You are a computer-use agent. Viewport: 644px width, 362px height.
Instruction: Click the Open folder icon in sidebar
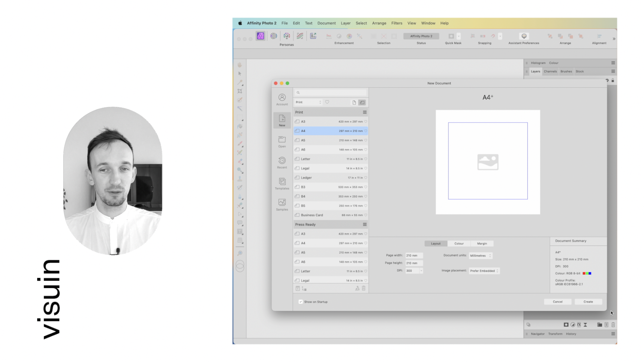[x=282, y=141]
